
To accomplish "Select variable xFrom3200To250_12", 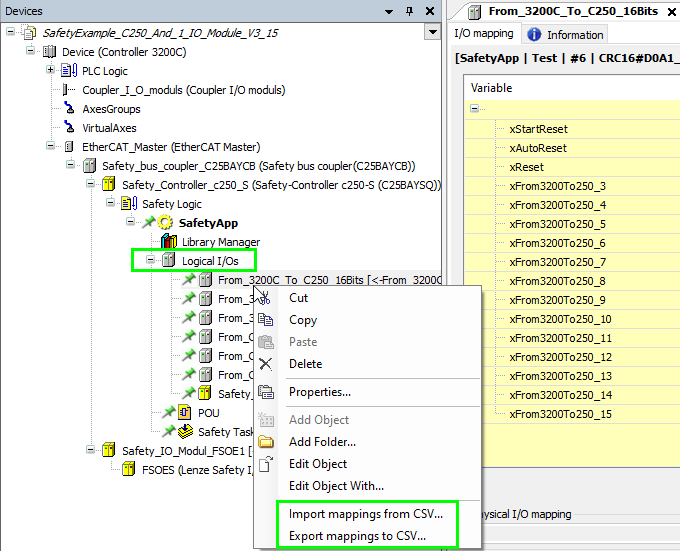I will coord(560,357).
